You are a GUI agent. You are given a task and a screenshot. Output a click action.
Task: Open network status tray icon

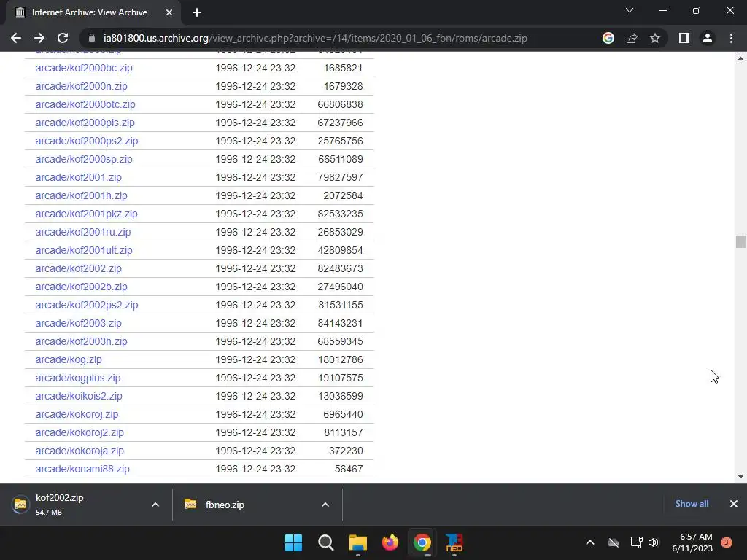coord(636,542)
